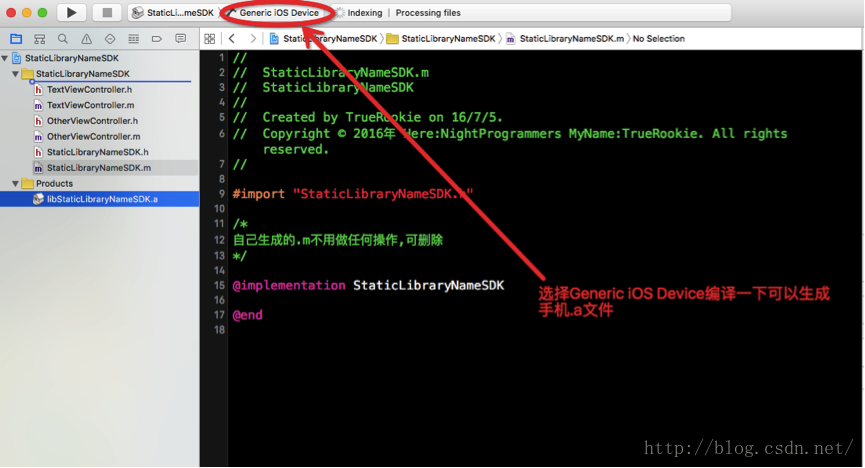Viewport: 865px width, 468px height.
Task: Open StaticLibraryNameSDK.h in navigator
Action: 98,152
